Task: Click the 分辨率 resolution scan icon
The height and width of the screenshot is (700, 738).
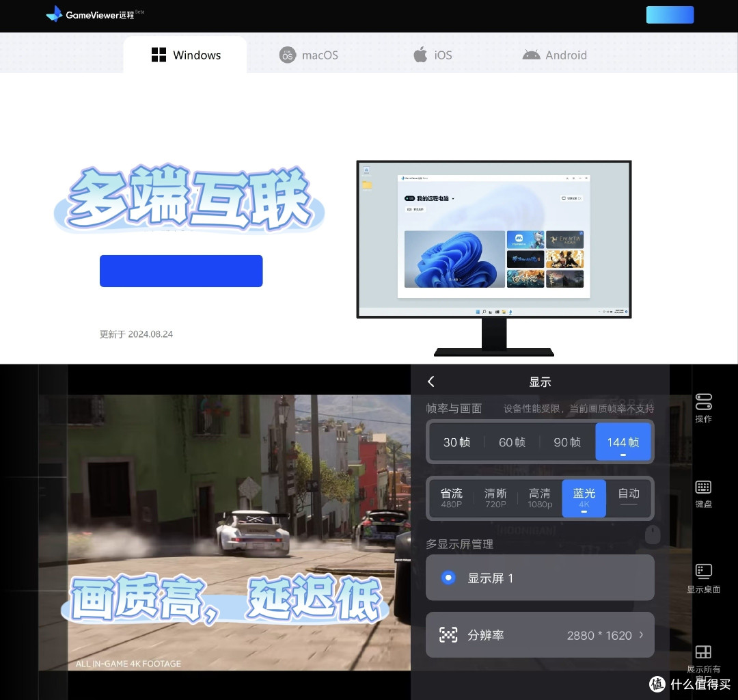Action: 448,635
